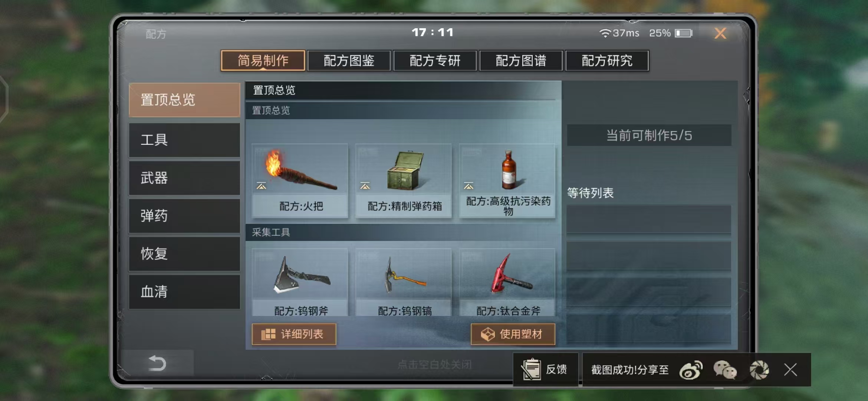
Task: Go back with the return arrow
Action: (x=157, y=363)
